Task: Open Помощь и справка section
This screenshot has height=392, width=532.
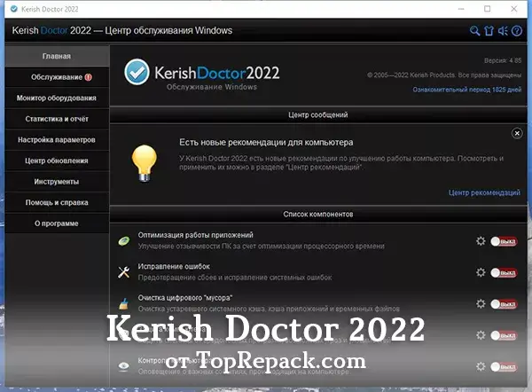Action: coord(57,202)
